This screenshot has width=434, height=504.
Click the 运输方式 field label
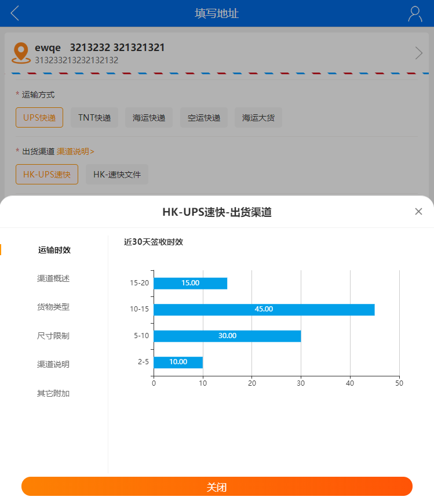[x=38, y=95]
